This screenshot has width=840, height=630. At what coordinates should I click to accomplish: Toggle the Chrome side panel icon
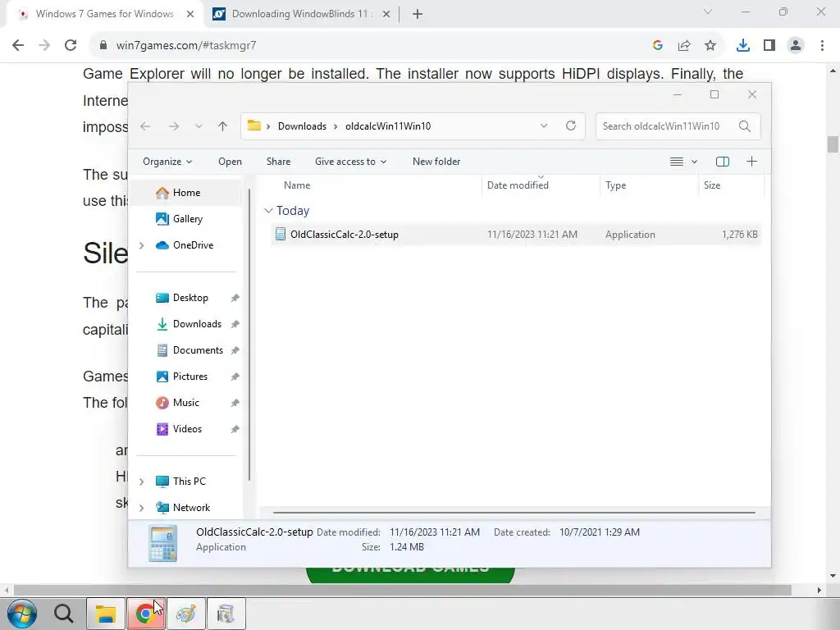point(769,46)
